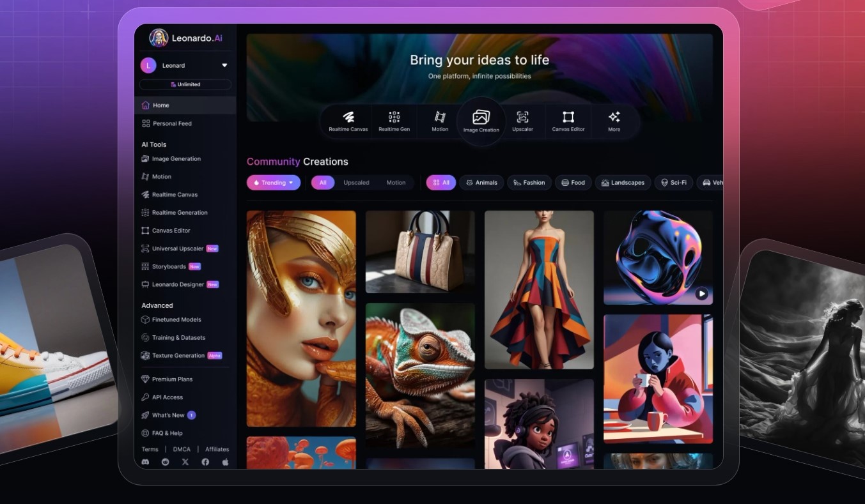The height and width of the screenshot is (504, 865).
Task: Open Finetuned Models in sidebar
Action: pos(176,319)
